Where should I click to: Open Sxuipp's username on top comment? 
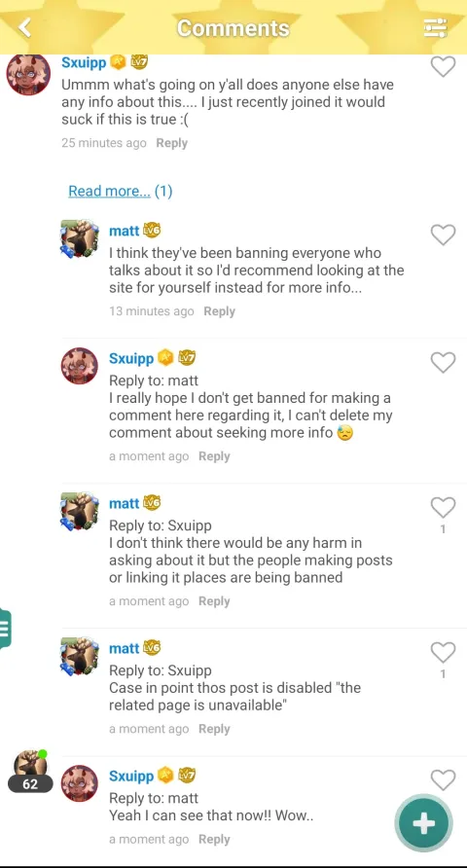84,62
